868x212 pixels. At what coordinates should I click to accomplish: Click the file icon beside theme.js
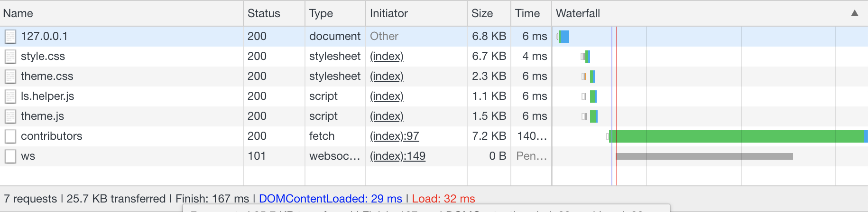[10, 116]
